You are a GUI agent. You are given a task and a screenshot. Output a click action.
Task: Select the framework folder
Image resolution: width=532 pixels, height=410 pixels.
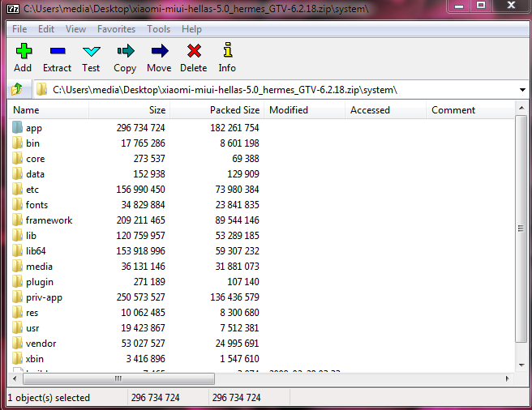[49, 220]
